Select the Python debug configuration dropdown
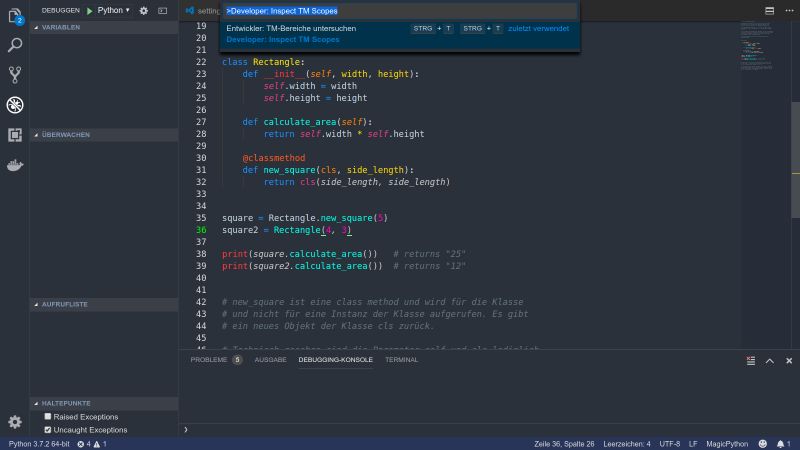 coord(113,10)
